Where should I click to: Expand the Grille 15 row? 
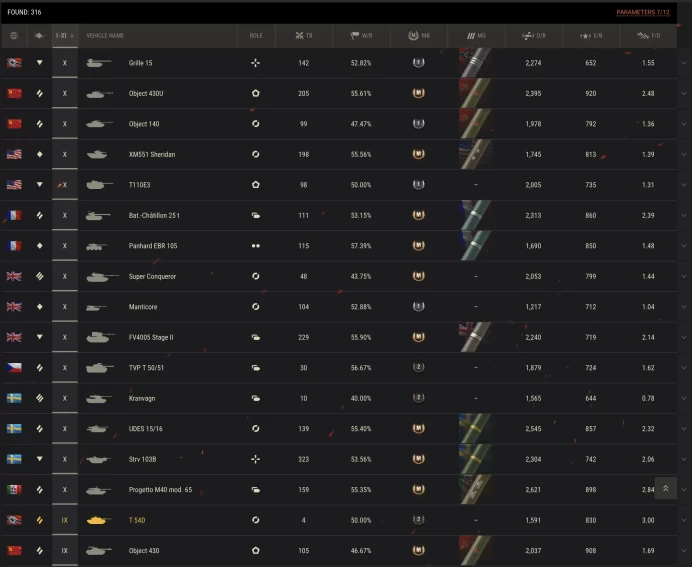pos(684,63)
